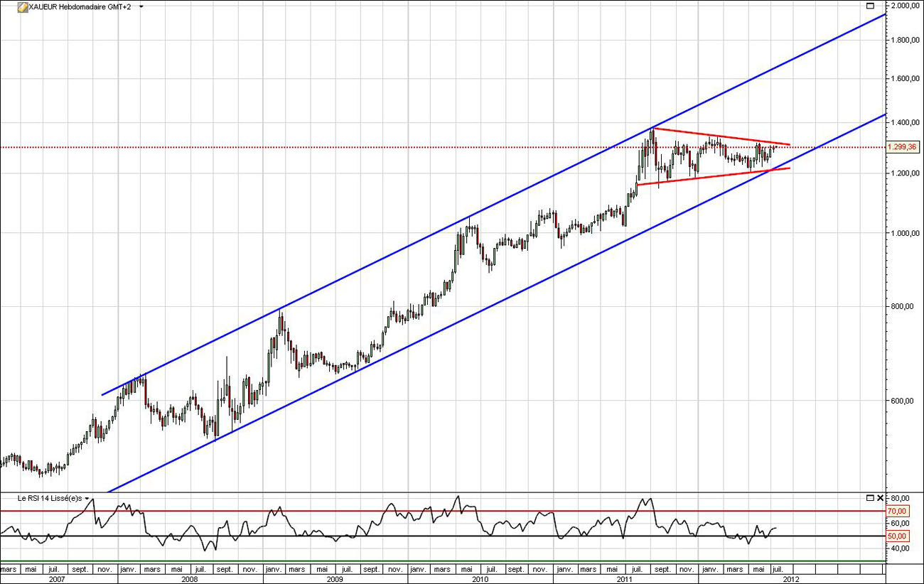Select the RSI 70,00 overbought level label
Viewport: 924px width, 584px height.
pyautogui.click(x=897, y=511)
